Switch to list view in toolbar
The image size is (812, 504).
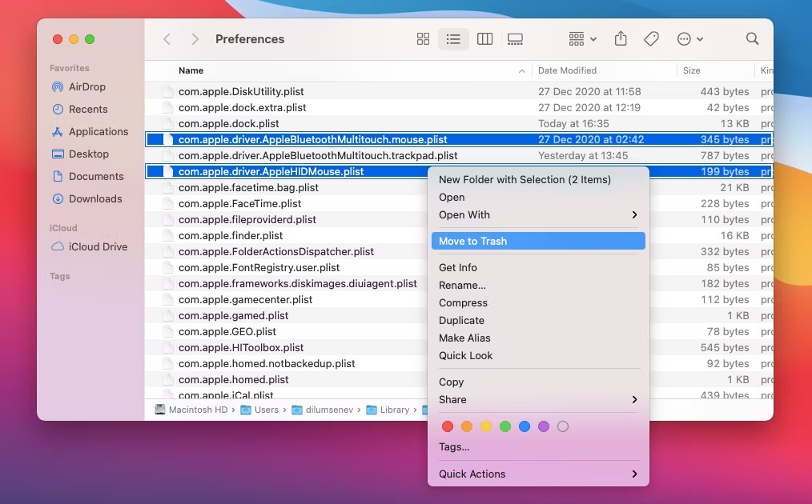(x=453, y=39)
